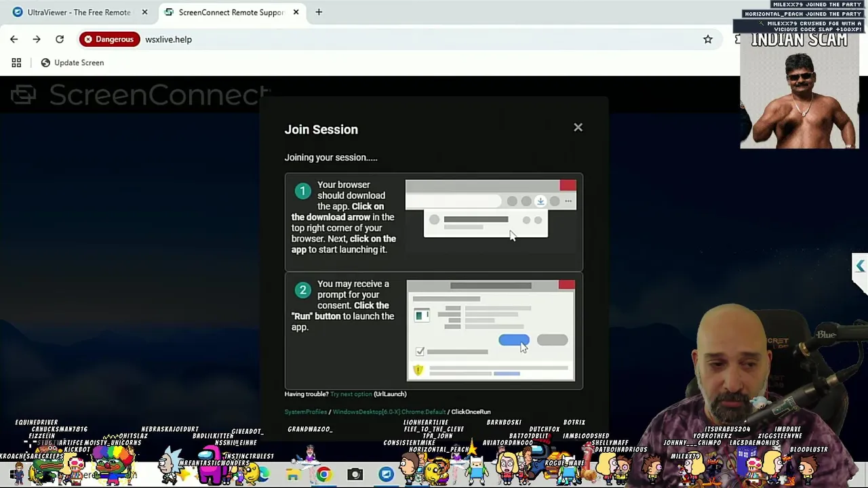The width and height of the screenshot is (868, 488).
Task: Click the step 2 Run prompt illustration
Action: click(x=491, y=330)
